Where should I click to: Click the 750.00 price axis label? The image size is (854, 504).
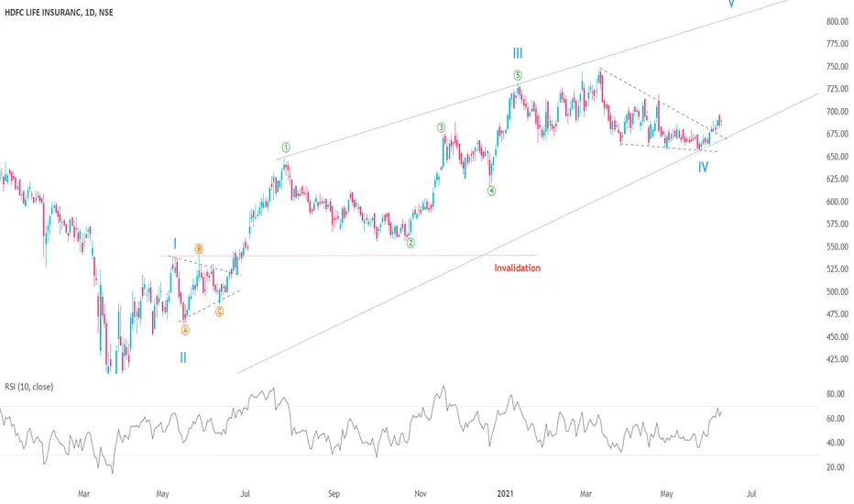coord(838,67)
